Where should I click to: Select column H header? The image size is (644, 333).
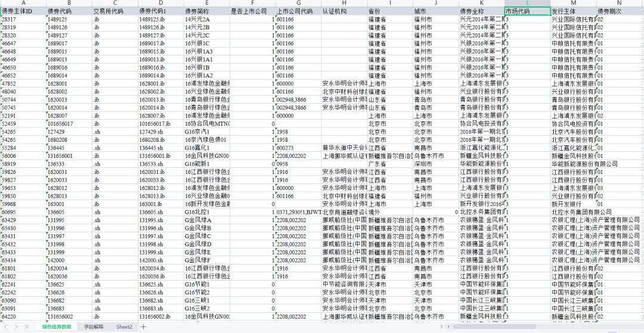pos(344,4)
